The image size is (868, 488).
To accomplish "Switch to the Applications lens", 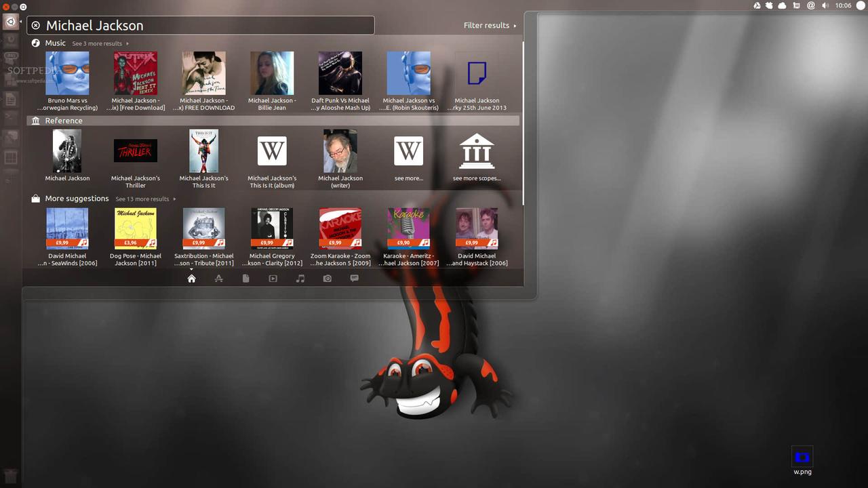I will (218, 279).
